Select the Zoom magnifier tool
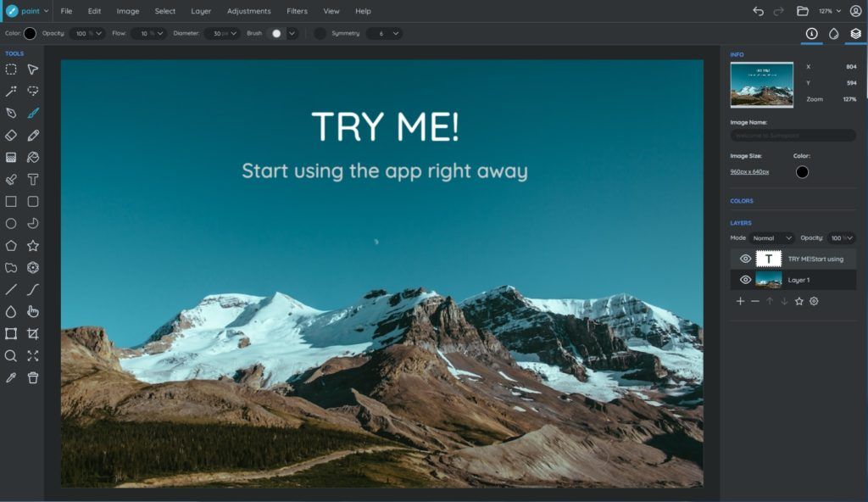 coord(11,355)
